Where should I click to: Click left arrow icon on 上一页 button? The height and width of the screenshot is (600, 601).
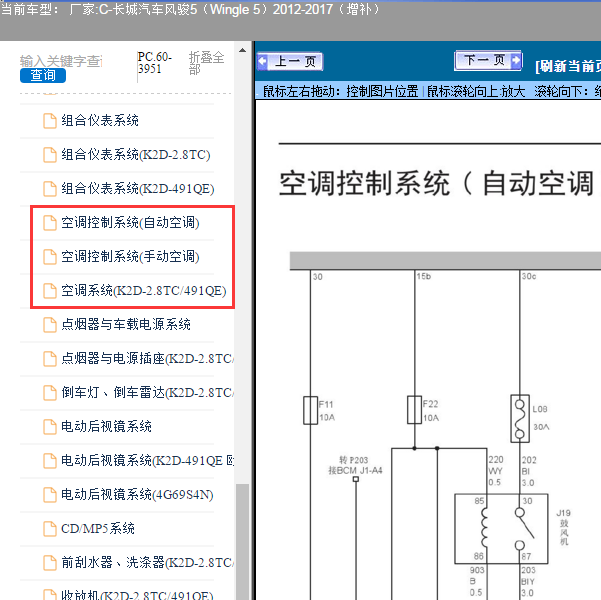263,61
